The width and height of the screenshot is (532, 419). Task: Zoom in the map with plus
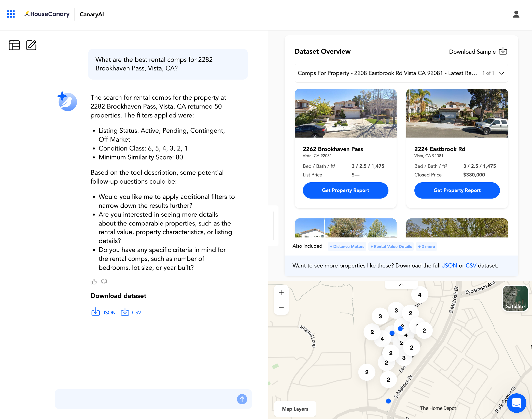point(281,292)
